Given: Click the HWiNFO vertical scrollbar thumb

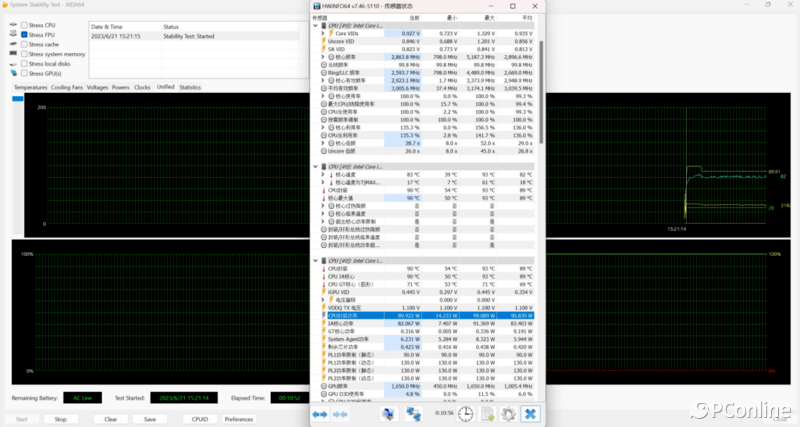Looking at the screenshot, I should 541,92.
